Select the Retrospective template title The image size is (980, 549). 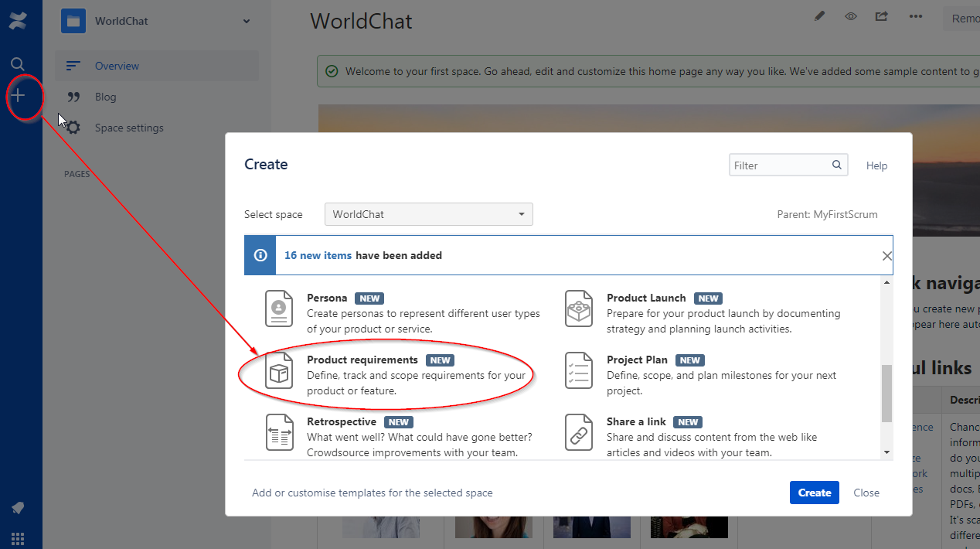[x=342, y=421]
